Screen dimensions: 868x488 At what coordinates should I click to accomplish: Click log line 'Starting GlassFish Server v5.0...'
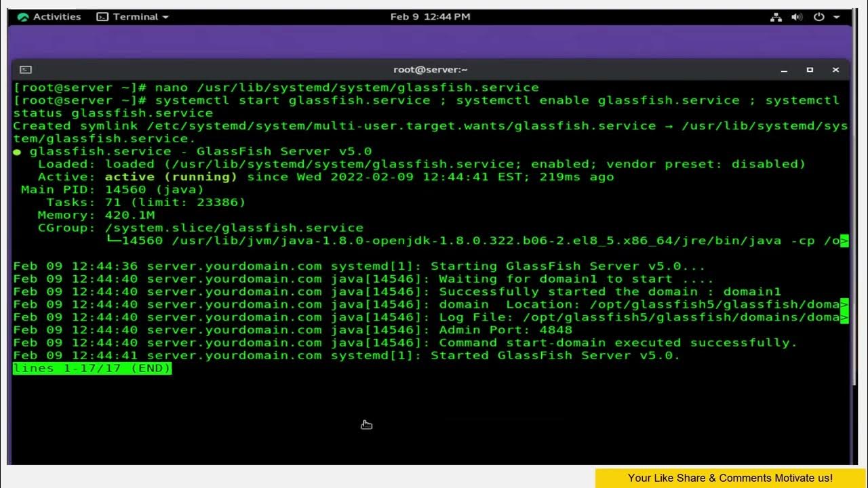359,266
